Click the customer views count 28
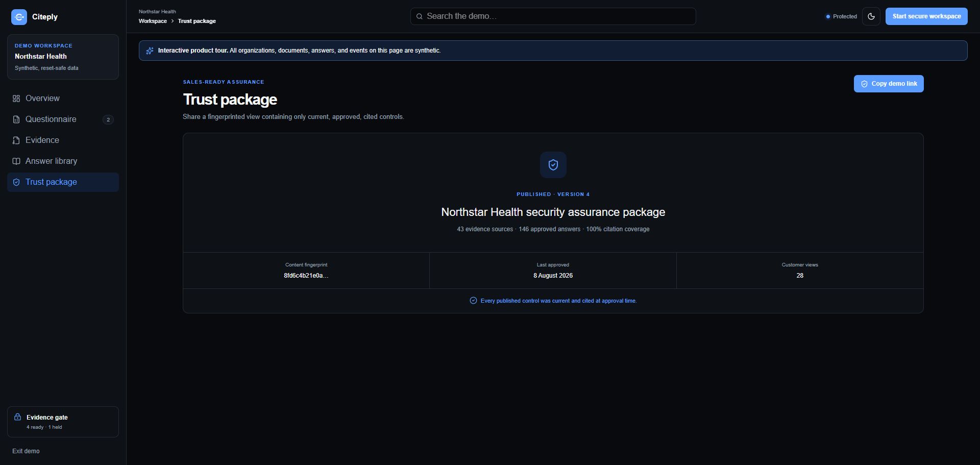This screenshot has height=465, width=980. click(800, 276)
